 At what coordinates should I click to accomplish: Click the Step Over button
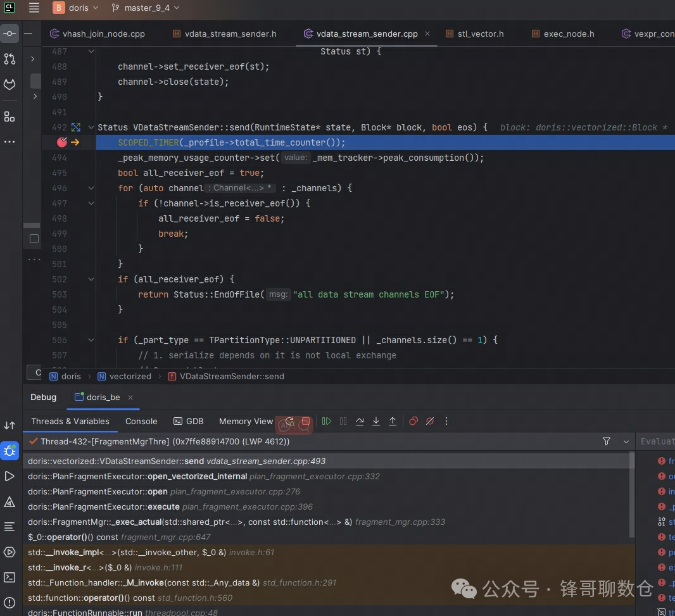(x=360, y=421)
